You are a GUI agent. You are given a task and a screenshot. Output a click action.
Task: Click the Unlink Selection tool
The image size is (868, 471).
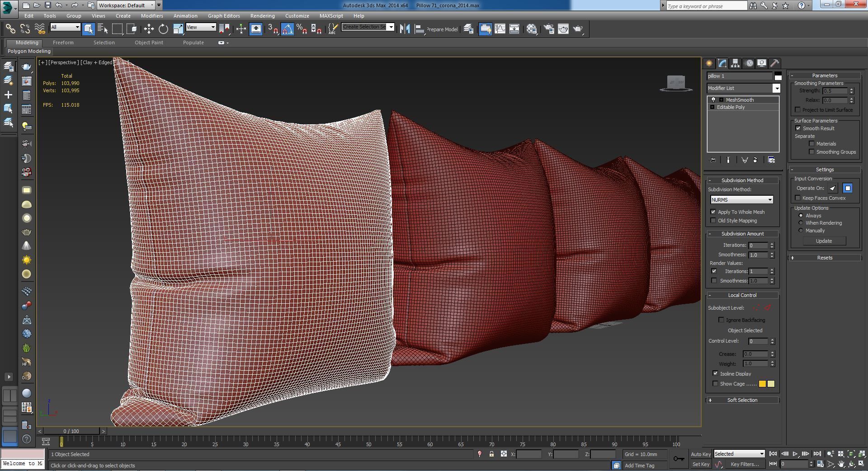pyautogui.click(x=25, y=29)
